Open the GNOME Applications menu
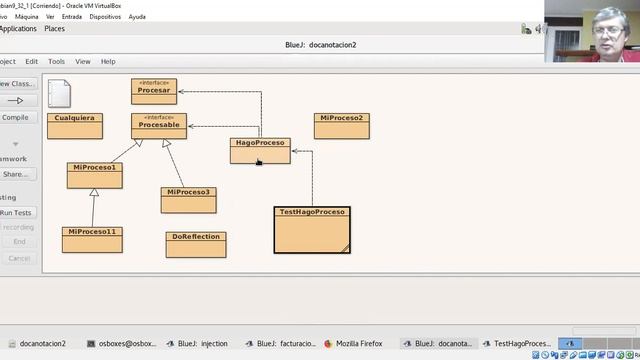Screen dimensions: 640x360 [18, 29]
